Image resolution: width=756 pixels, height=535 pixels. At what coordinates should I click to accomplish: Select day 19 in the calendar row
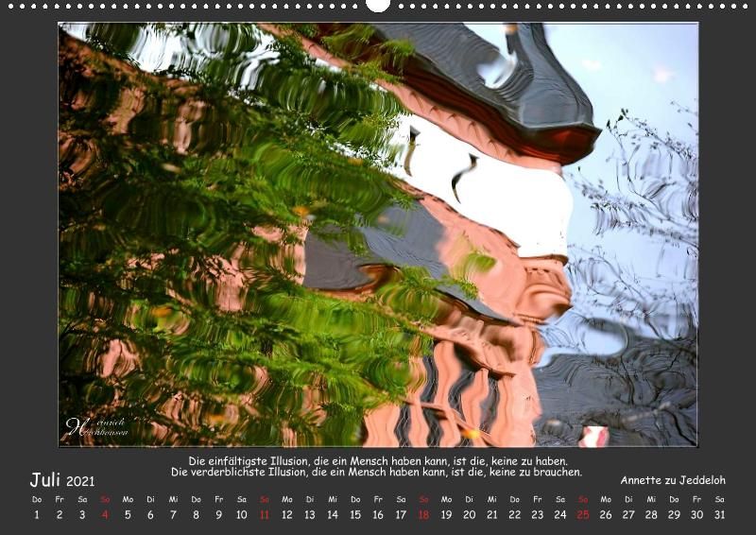pyautogui.click(x=446, y=515)
